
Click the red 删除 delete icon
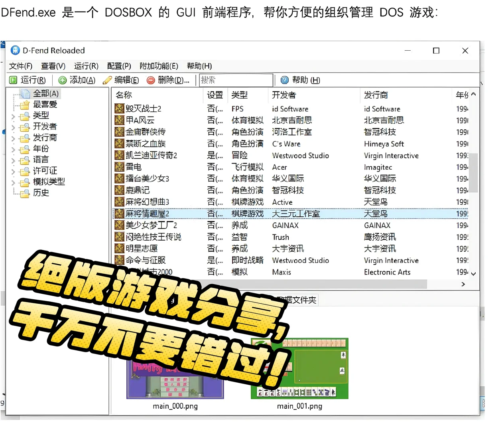tap(150, 80)
